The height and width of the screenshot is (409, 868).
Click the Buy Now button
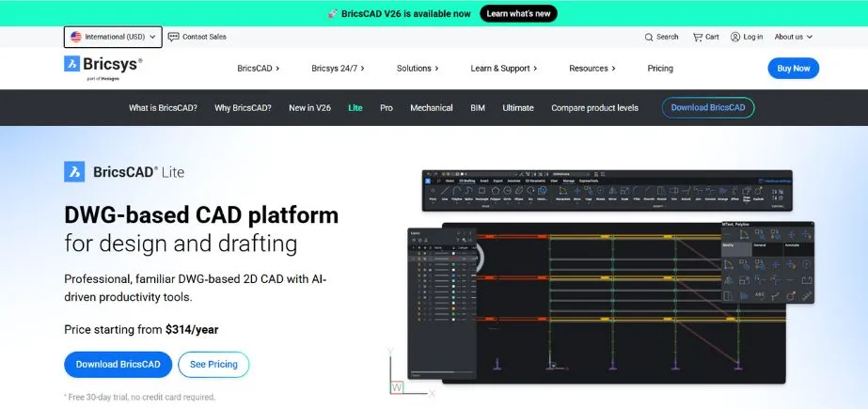794,69
